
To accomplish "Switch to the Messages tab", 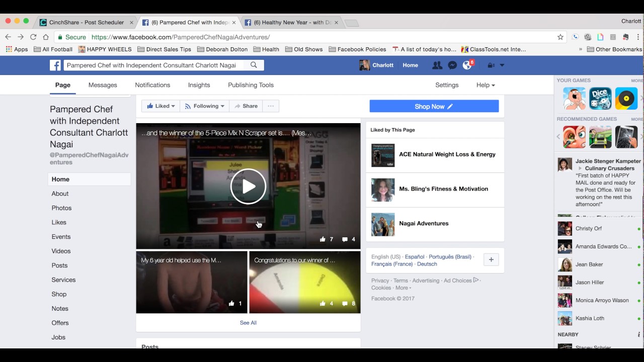I will coord(103,85).
